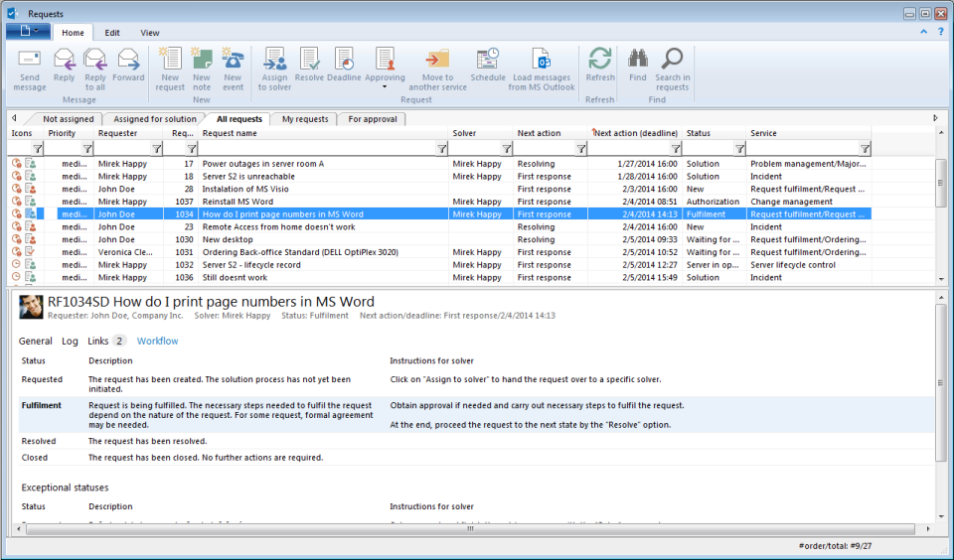Click Search in requests icon
Viewport: 954px width, 560px height.
pos(672,62)
